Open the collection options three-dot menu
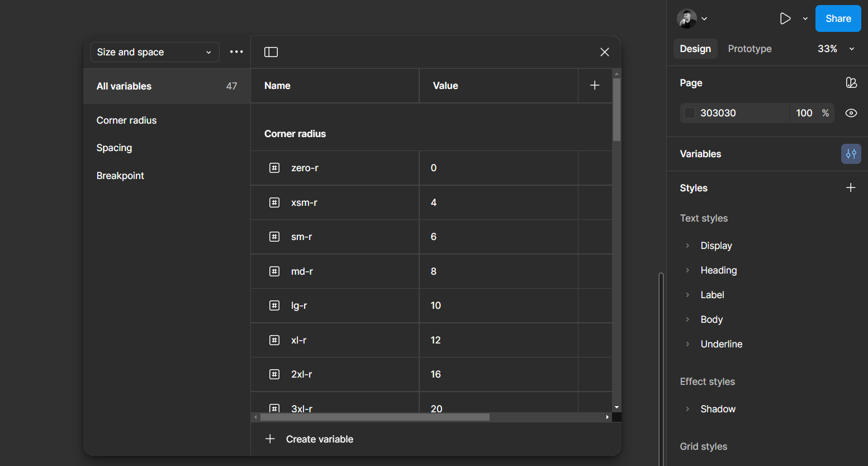The height and width of the screenshot is (466, 868). click(236, 52)
